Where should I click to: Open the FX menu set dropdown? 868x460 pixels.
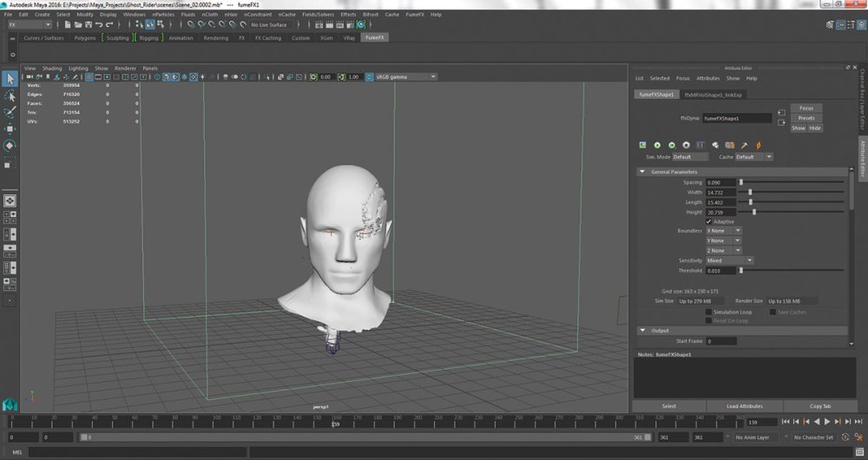29,25
